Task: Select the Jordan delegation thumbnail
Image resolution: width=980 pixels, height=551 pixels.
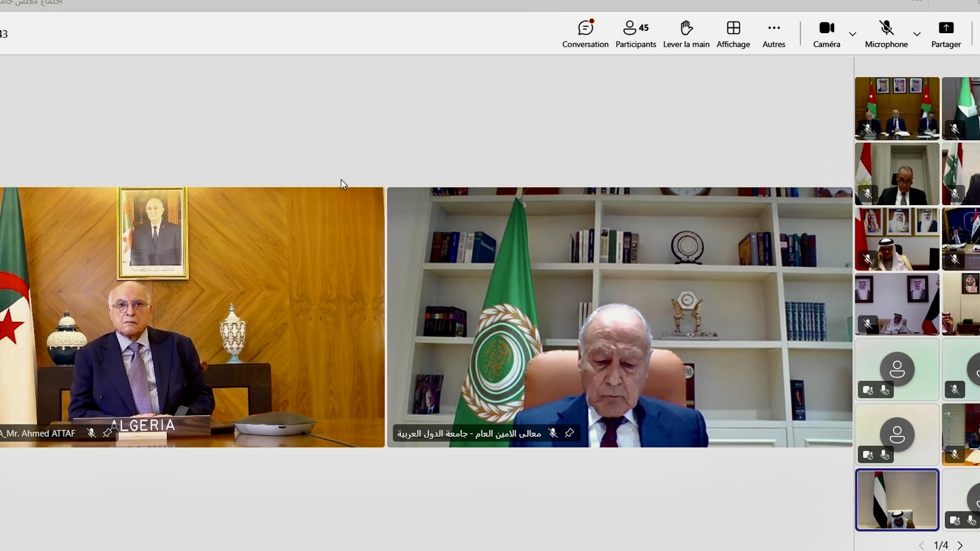Action: click(897, 108)
